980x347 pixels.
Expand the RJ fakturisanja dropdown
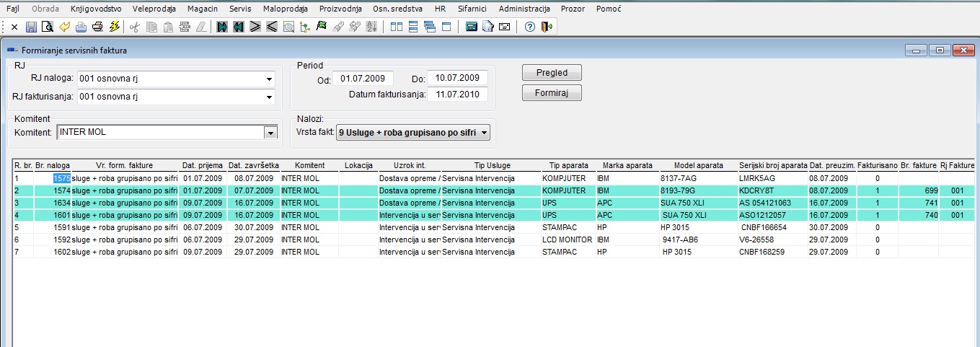click(270, 97)
